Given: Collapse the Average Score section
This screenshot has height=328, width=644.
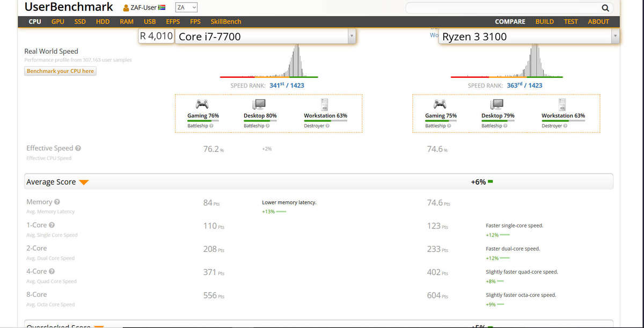Looking at the screenshot, I should (x=84, y=183).
